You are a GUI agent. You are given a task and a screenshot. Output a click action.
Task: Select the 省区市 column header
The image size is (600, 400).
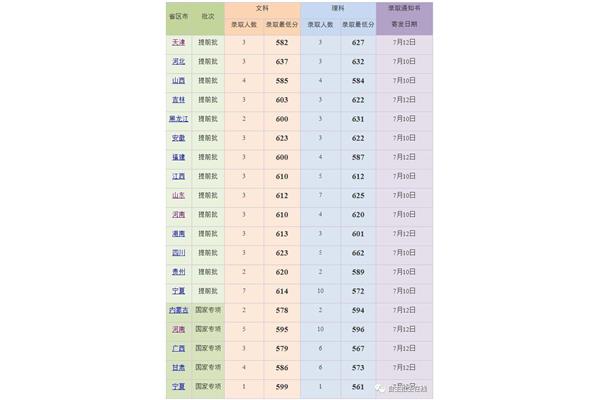178,17
